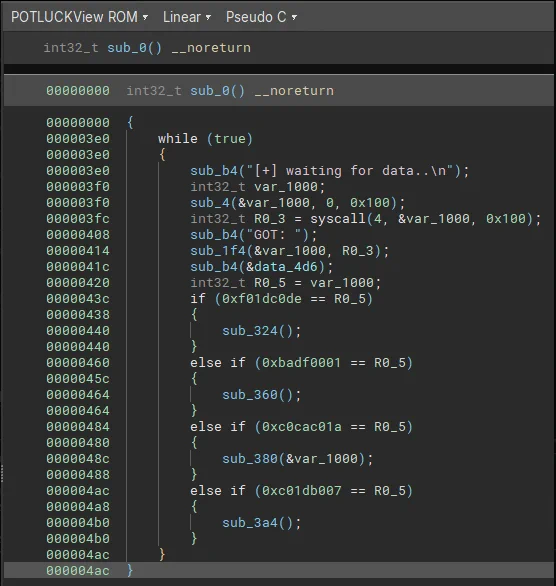556x586 pixels.
Task: Click address 00000484 in the gutter
Action: (x=78, y=427)
